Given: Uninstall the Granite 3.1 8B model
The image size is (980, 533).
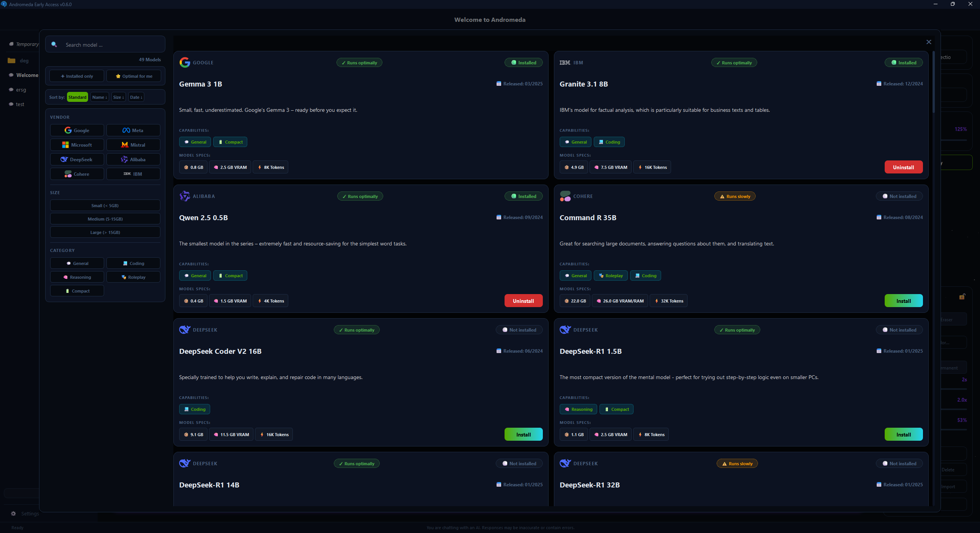Looking at the screenshot, I should (x=903, y=167).
